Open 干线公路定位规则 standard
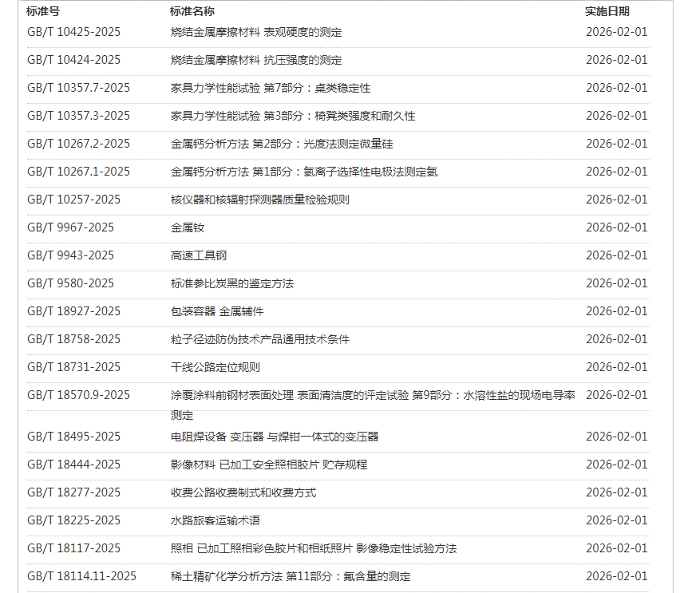700x593 pixels. [x=215, y=367]
